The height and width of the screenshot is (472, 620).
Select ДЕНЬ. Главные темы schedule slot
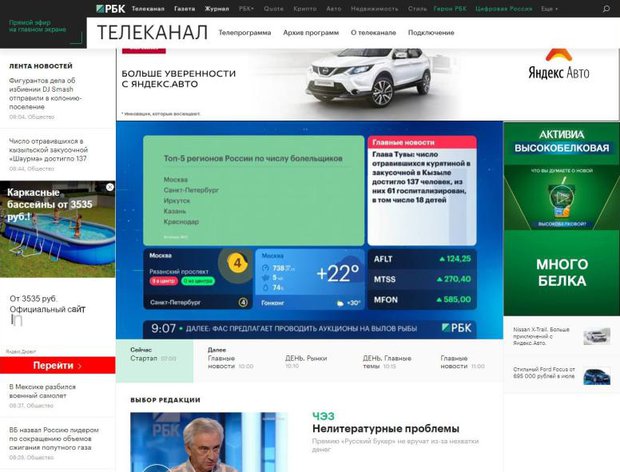[x=387, y=362]
